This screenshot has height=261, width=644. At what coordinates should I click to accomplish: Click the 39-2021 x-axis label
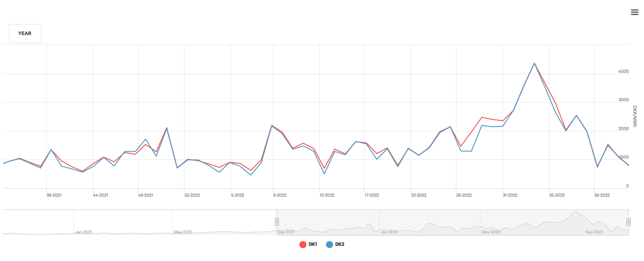54,195
